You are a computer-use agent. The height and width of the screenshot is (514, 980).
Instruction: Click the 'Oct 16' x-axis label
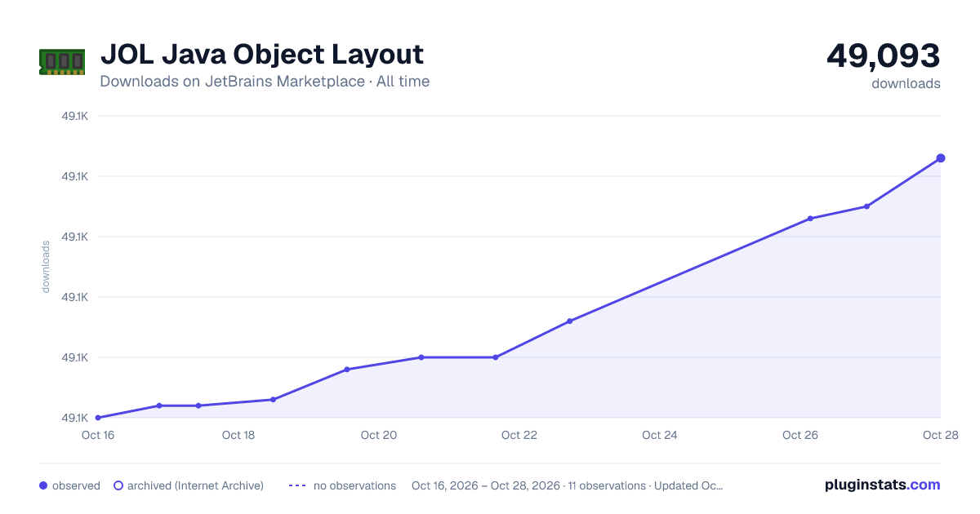point(98,435)
